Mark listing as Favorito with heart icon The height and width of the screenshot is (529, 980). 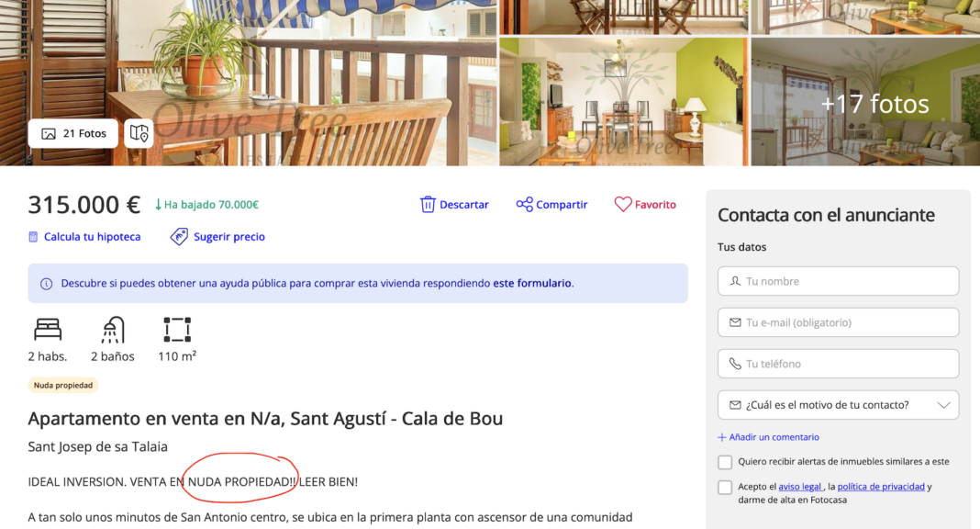coord(623,204)
